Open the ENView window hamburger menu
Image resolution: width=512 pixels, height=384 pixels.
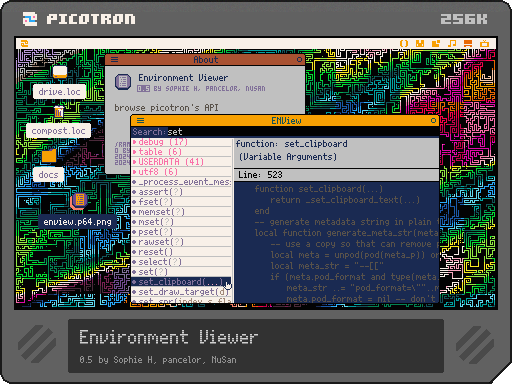click(x=141, y=121)
